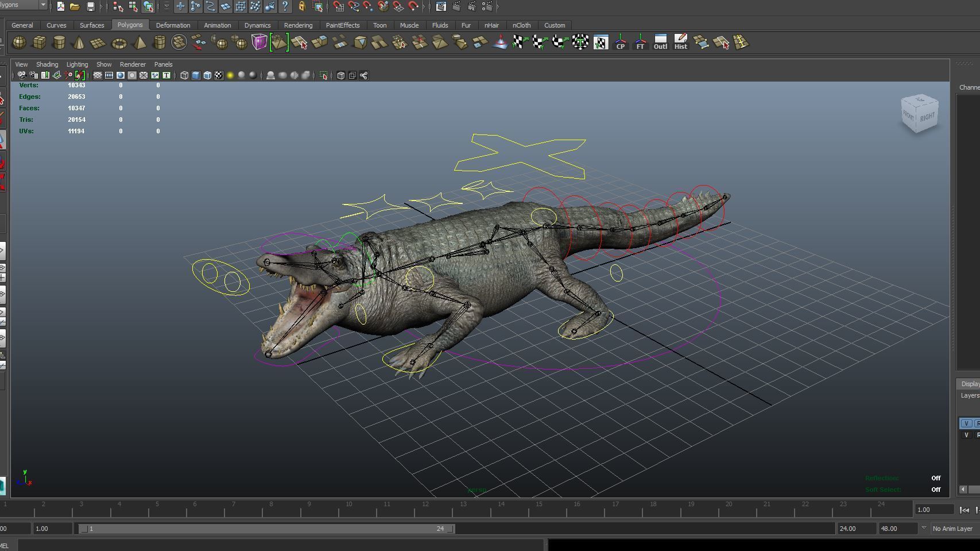980x551 pixels.
Task: Open the Panels menu
Action: pos(163,64)
